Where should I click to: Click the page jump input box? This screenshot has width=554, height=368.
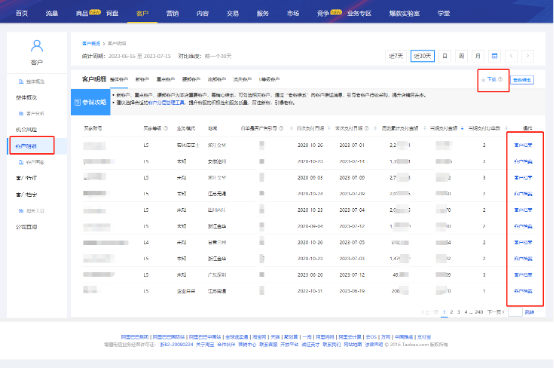click(x=515, y=312)
